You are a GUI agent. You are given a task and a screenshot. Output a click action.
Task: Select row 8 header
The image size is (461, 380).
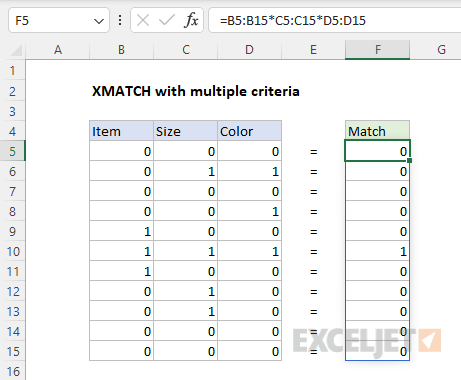[13, 211]
